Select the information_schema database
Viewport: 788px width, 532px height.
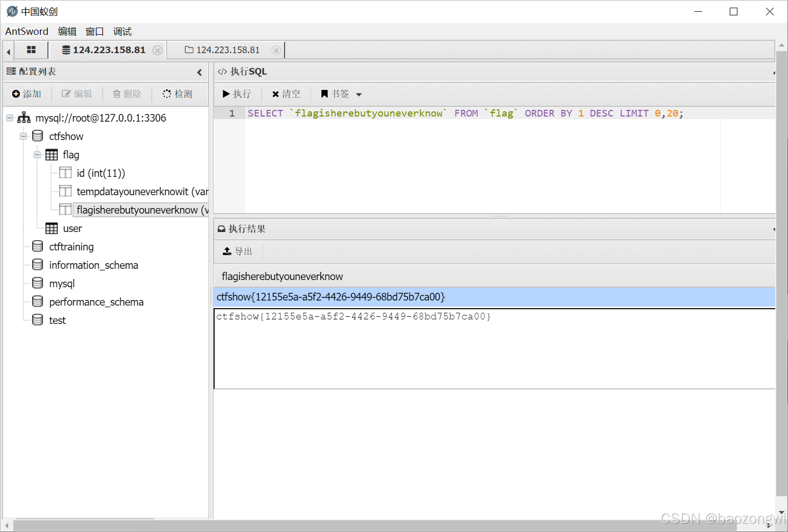pos(94,265)
